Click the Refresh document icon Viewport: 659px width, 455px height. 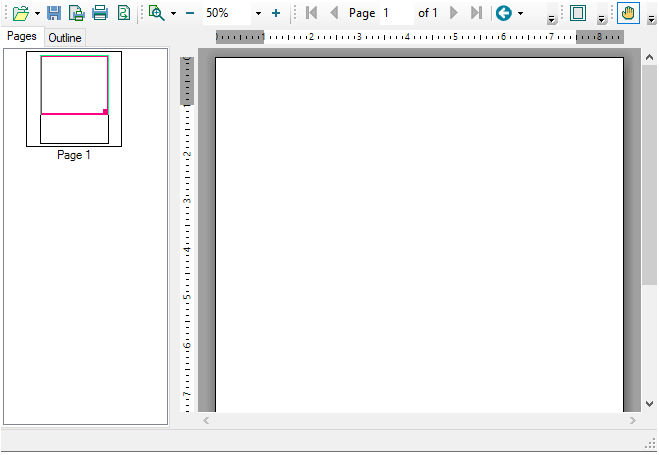(123, 14)
